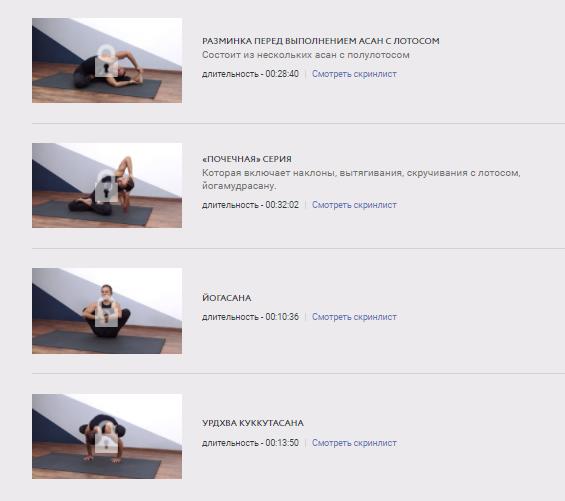Image resolution: width=565 pixels, height=501 pixels.
Task: Click 'Смотреть скринлист' for Урдхва Куккутасана
Action: [354, 443]
